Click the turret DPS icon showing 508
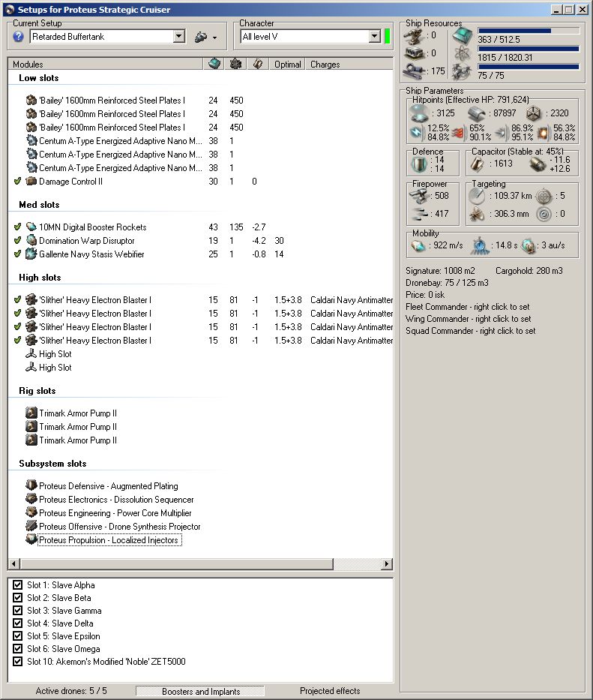 tap(418, 196)
